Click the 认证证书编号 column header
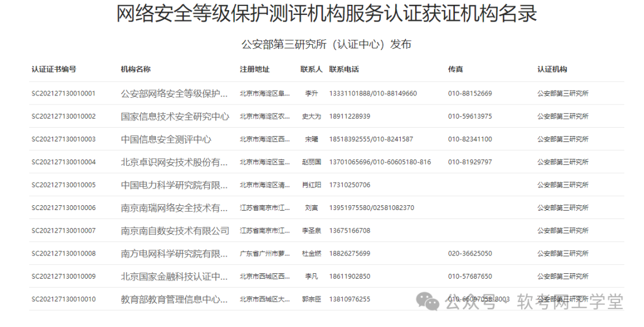This screenshot has width=644, height=327. pos(54,69)
